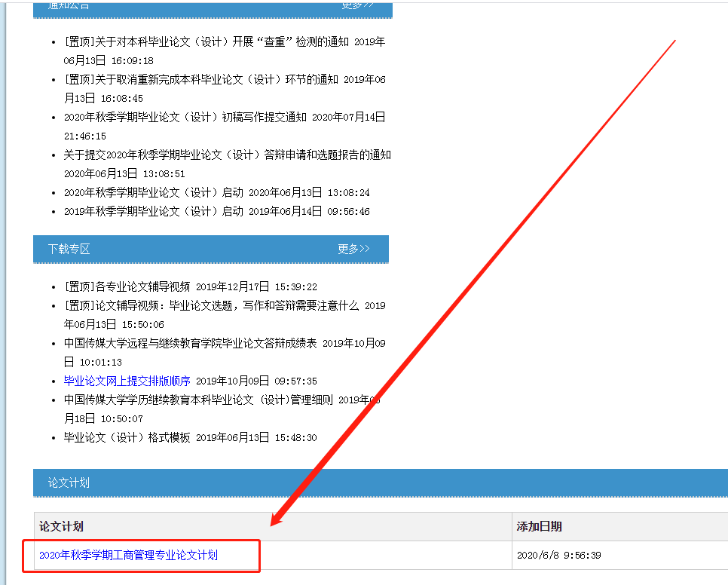Open 2019年秋季学期毕业论文（设计）启动 notice
The height and width of the screenshot is (585, 728).
tap(154, 211)
